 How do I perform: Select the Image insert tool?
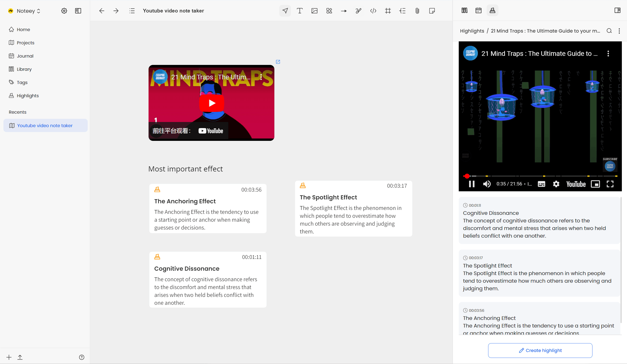(x=314, y=11)
